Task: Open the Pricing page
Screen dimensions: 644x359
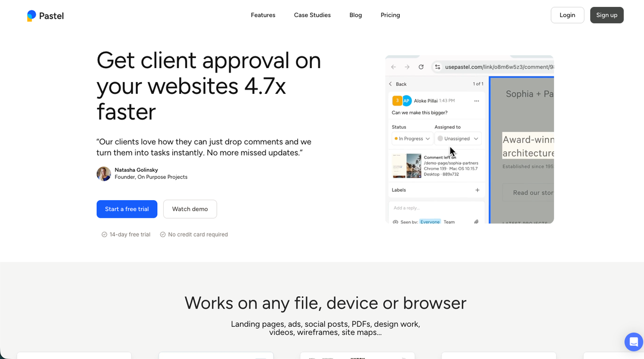Action: click(x=390, y=15)
